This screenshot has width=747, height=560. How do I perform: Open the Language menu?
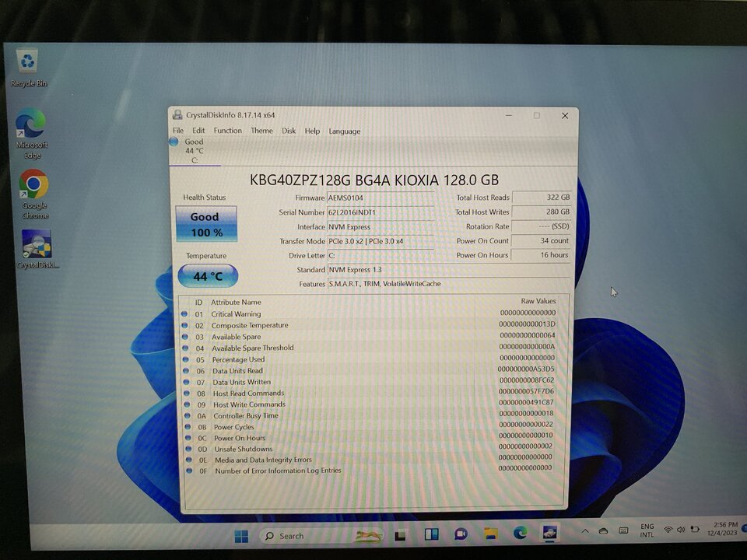coord(345,131)
